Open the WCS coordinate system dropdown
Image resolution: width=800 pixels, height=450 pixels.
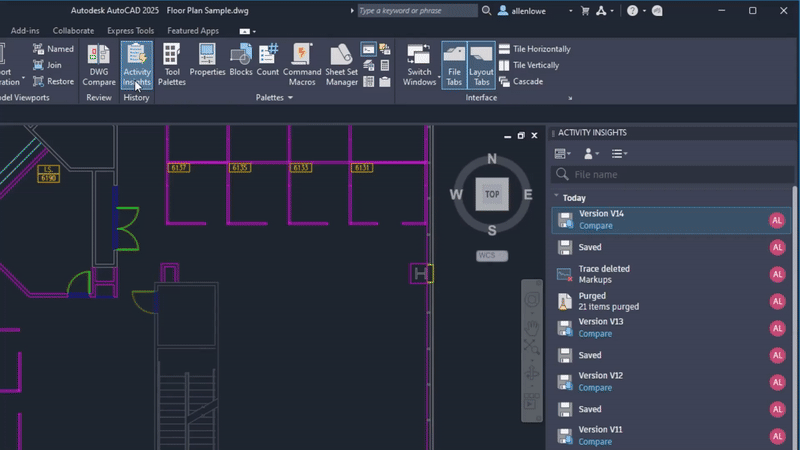pyautogui.click(x=492, y=256)
